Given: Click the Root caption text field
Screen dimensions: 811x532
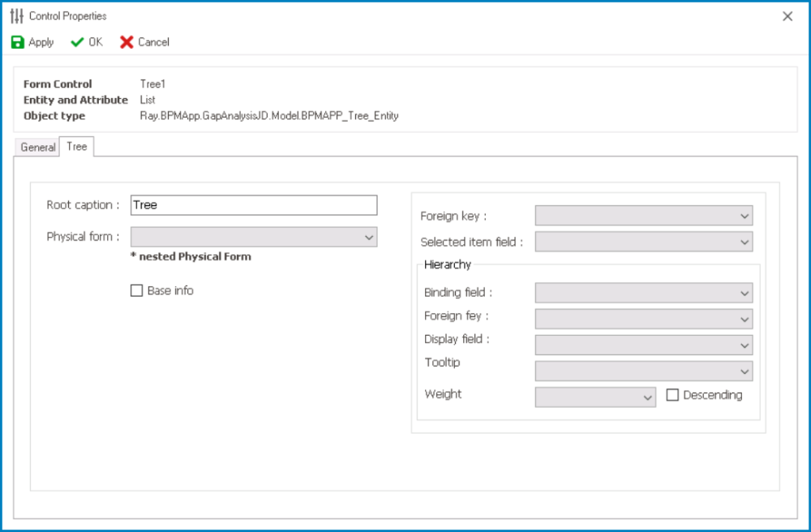Looking at the screenshot, I should (254, 205).
